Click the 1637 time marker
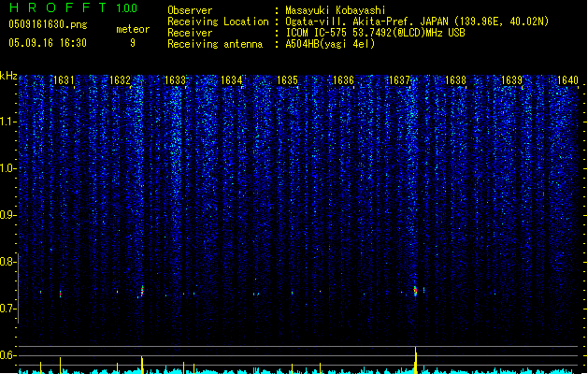The height and width of the screenshot is (374, 588). 399,80
